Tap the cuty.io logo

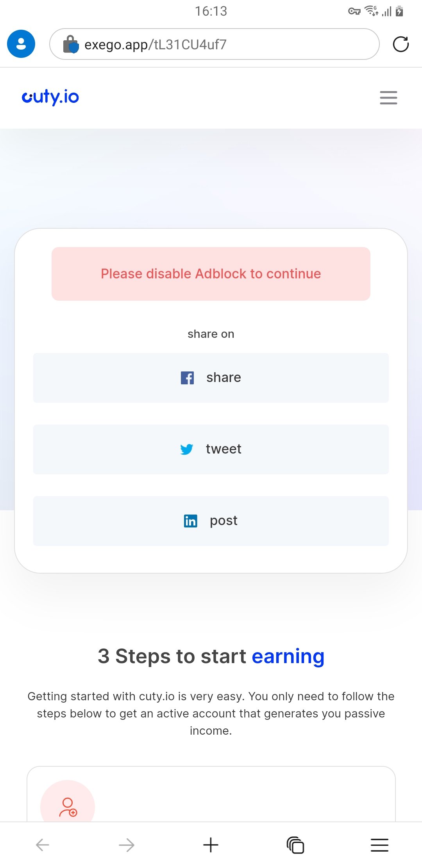point(50,97)
